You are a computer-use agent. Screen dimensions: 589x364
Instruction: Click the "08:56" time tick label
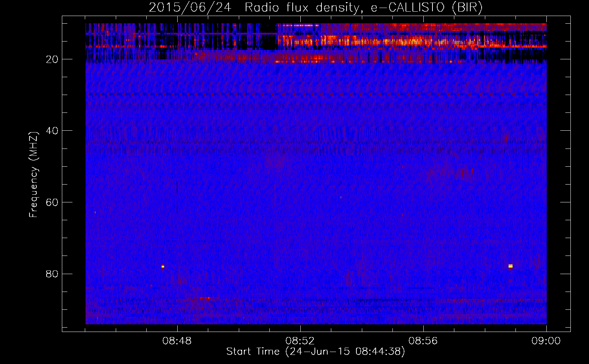[x=423, y=341]
